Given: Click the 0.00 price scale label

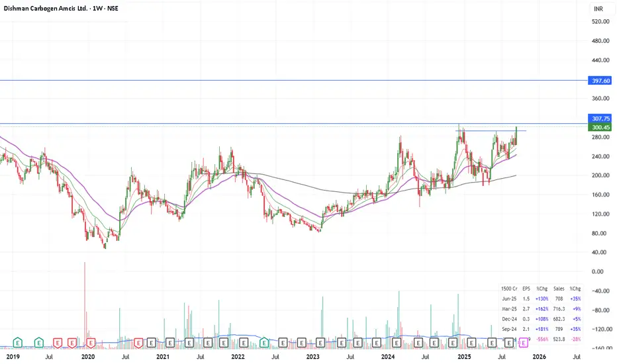Looking at the screenshot, I should (x=597, y=271).
